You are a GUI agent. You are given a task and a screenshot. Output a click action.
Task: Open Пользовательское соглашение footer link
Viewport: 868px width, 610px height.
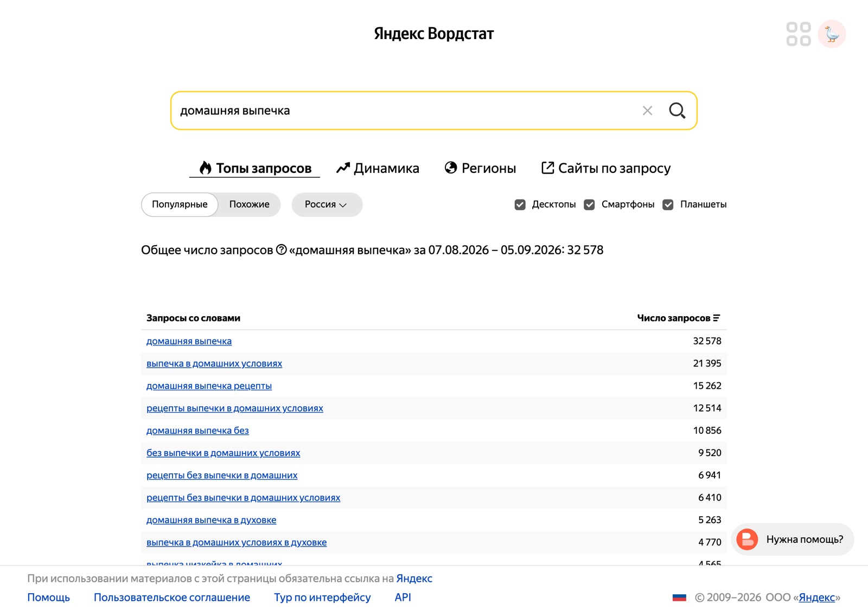coord(172,598)
